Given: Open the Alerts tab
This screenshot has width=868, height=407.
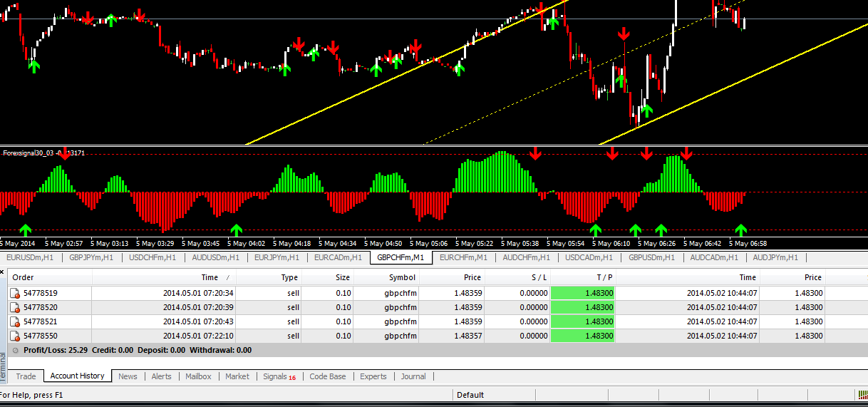Looking at the screenshot, I should tap(162, 376).
